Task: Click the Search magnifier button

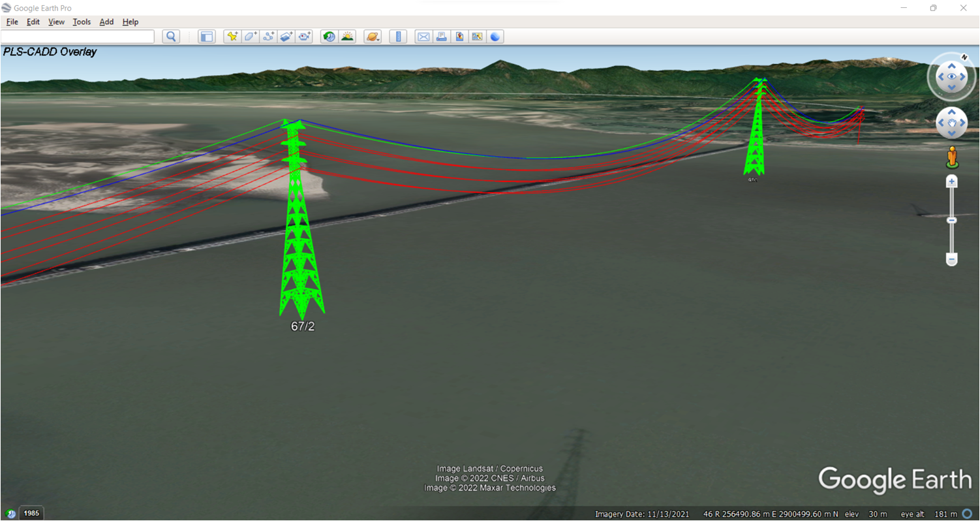Action: (171, 37)
